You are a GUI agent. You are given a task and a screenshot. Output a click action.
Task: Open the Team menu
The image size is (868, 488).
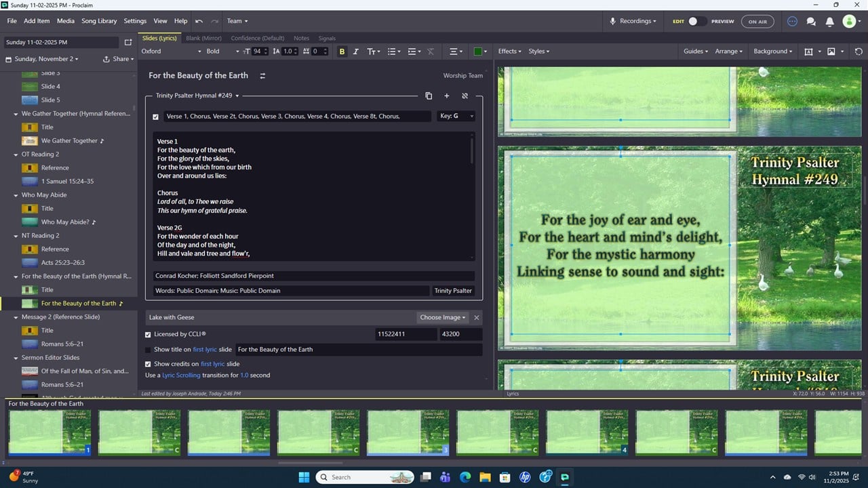coord(237,21)
